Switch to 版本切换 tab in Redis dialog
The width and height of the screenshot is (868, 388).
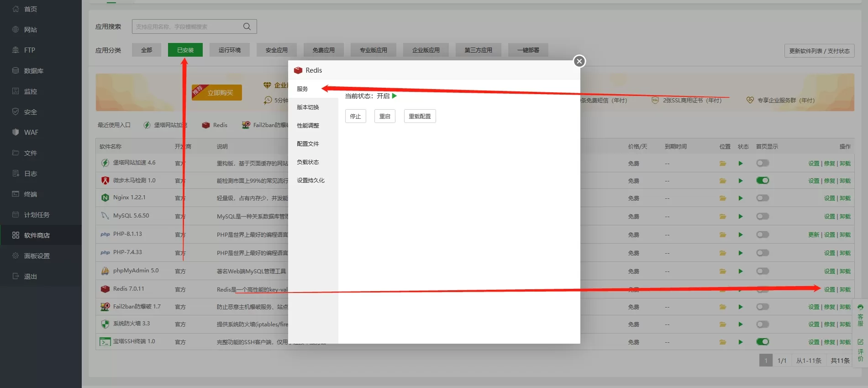point(308,107)
